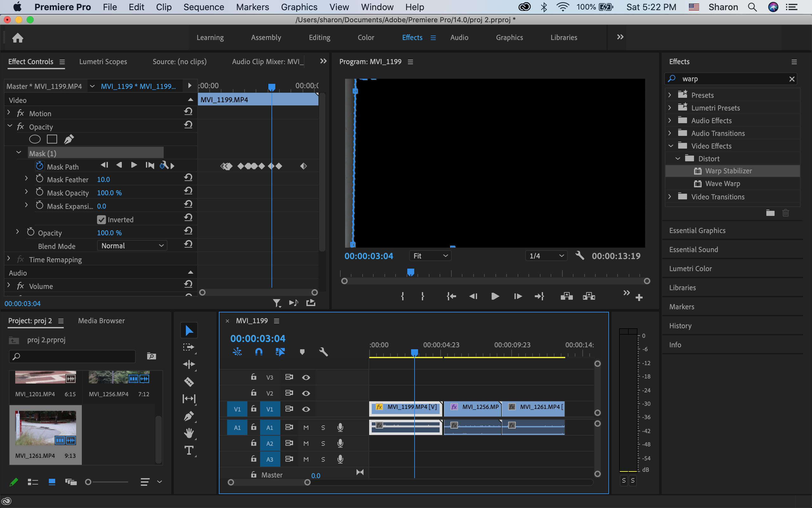Select the Type tool
The width and height of the screenshot is (812, 508).
189,451
